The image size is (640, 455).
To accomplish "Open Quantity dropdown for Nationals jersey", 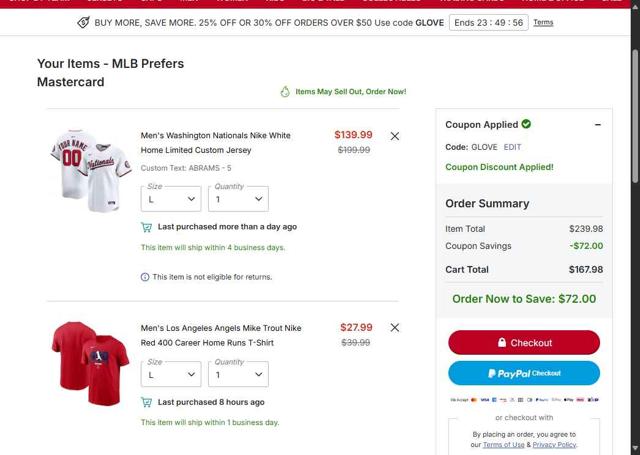I will click(x=238, y=199).
